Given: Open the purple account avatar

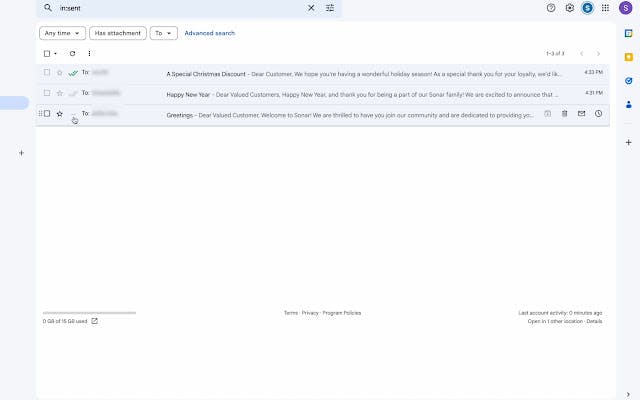Looking at the screenshot, I should coord(625,8).
